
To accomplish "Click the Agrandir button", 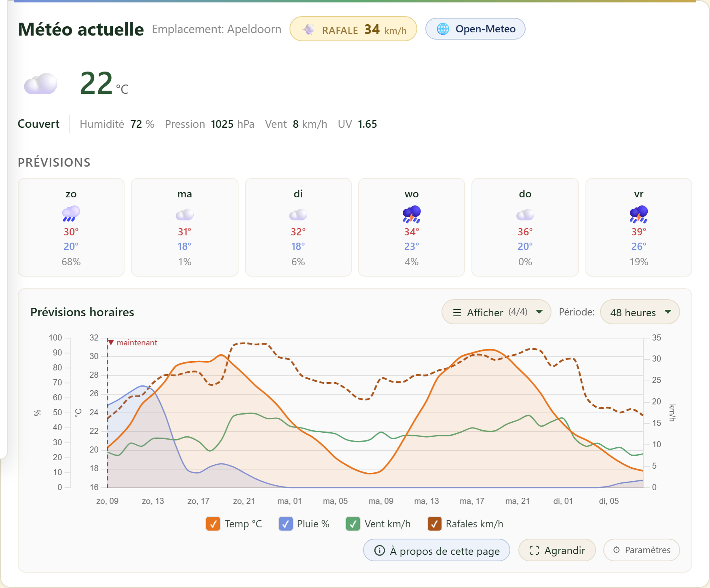I will click(557, 550).
